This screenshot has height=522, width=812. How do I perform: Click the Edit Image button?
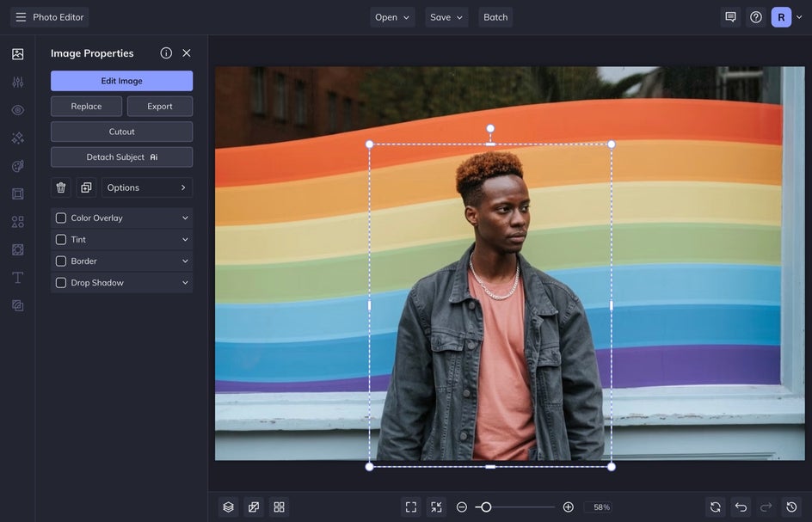(121, 81)
